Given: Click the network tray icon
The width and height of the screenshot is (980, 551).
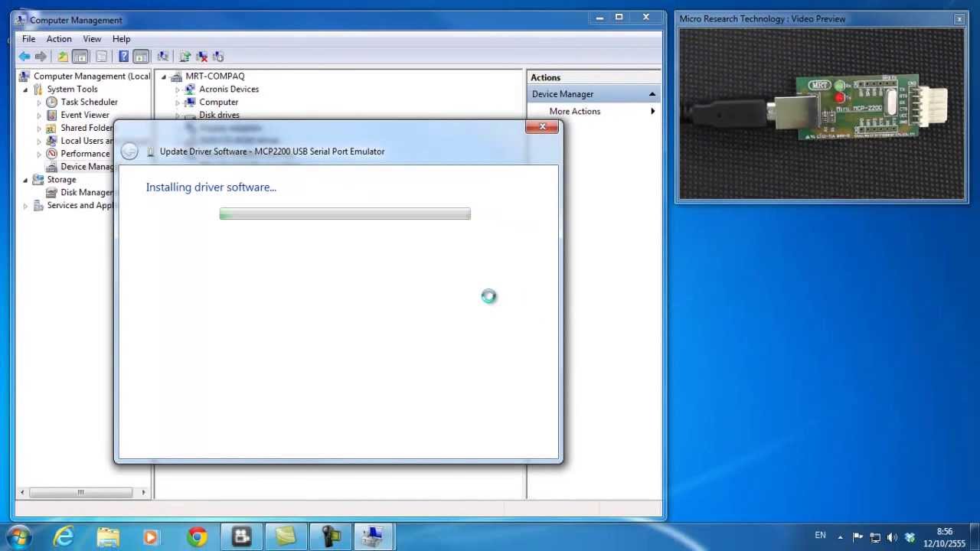Looking at the screenshot, I should 875,537.
